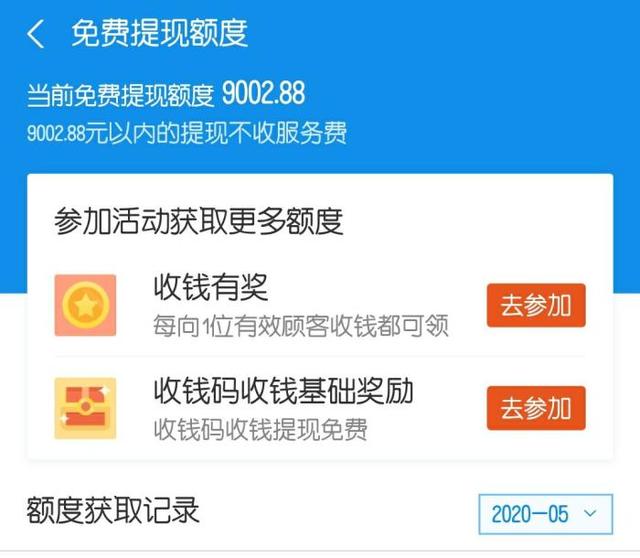Tap the 额度获取记录 section heading
The image size is (640, 558).
tap(113, 510)
